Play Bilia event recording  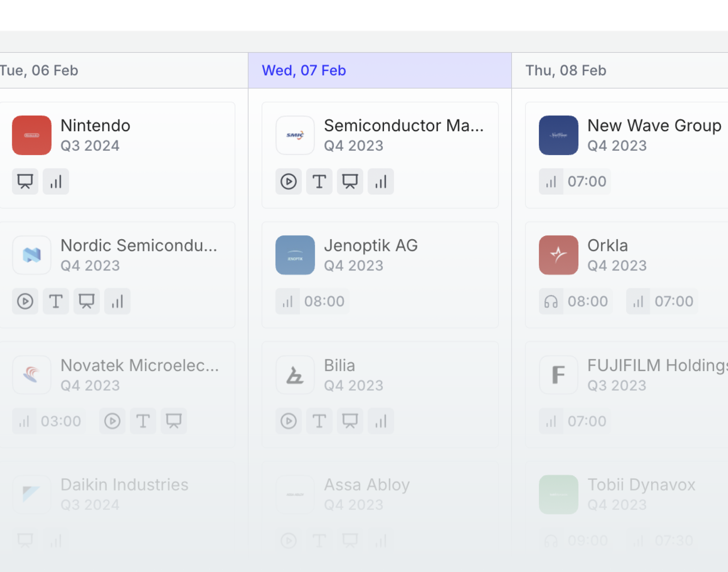click(x=289, y=421)
